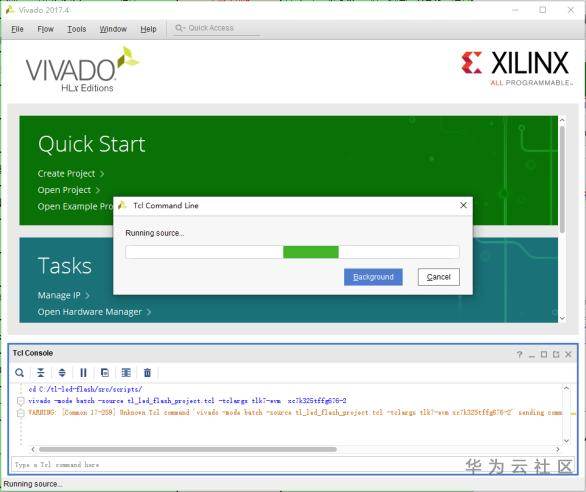Open the Window menu
The width and height of the screenshot is (586, 492).
(x=113, y=29)
